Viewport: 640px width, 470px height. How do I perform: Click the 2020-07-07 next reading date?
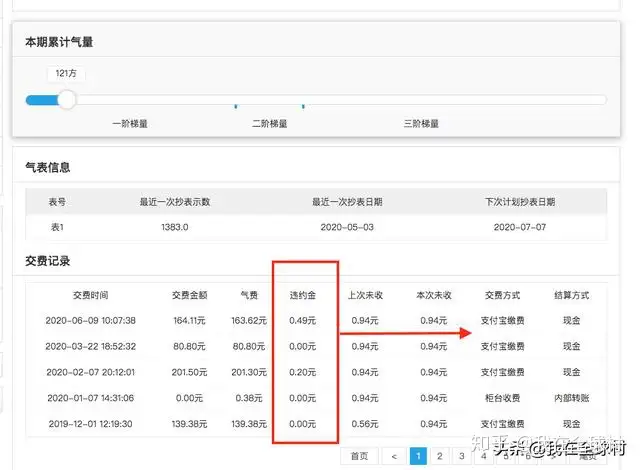tap(520, 227)
